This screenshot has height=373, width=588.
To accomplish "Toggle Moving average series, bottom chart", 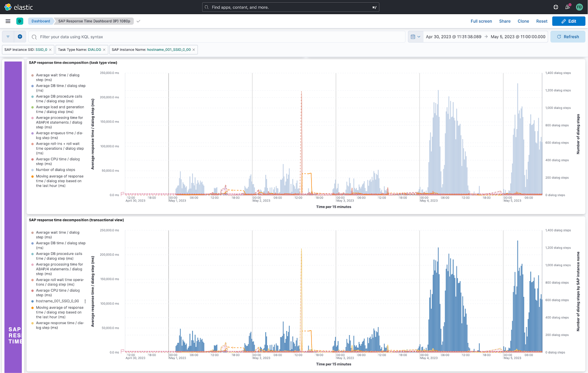I will pyautogui.click(x=60, y=312).
